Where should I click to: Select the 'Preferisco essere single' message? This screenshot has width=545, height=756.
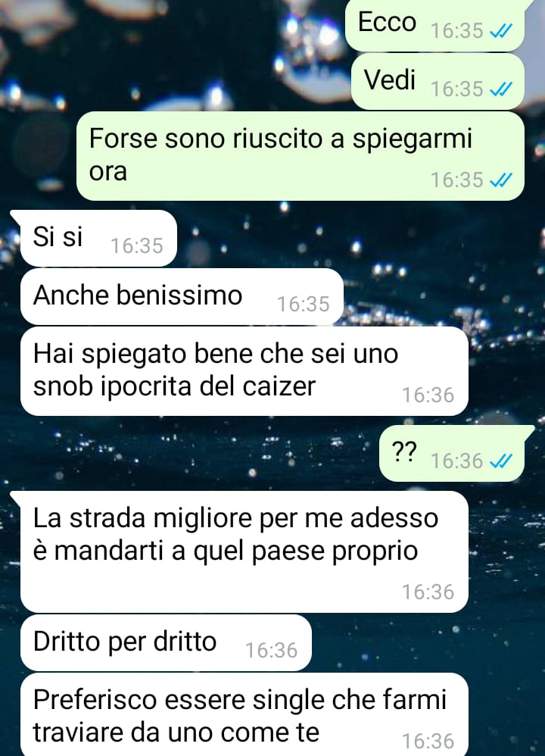(x=244, y=714)
